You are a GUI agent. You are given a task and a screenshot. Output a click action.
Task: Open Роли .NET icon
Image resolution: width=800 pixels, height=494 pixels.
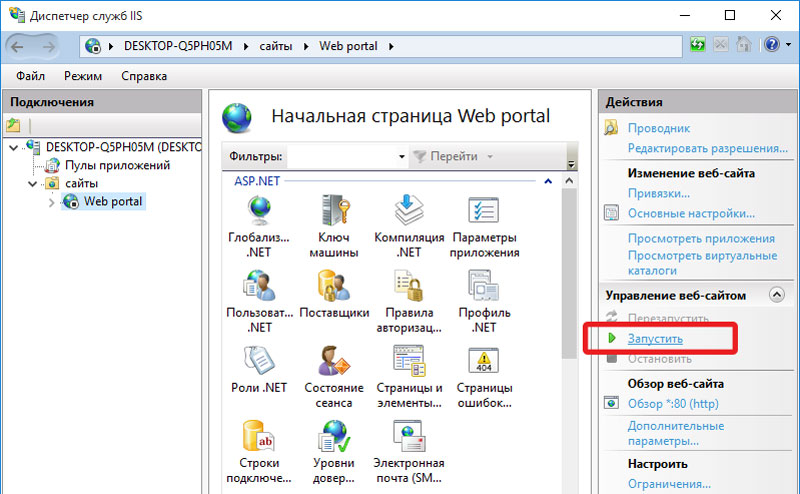coord(259,360)
